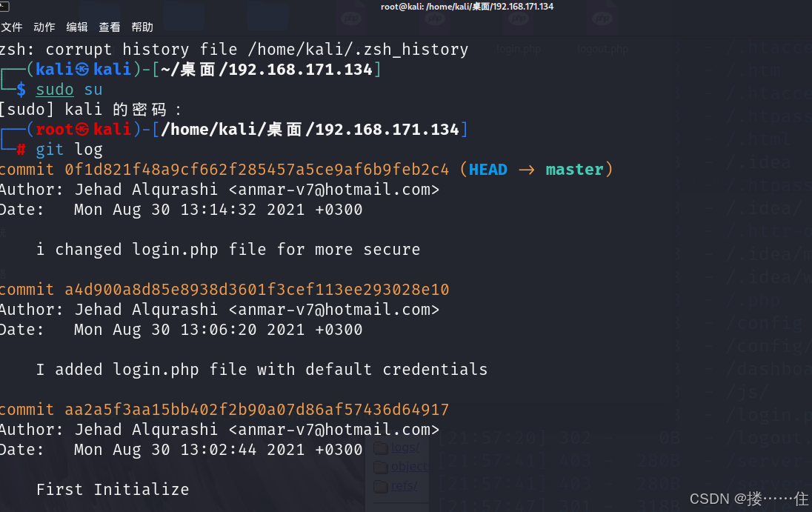This screenshot has width=812, height=512.
Task: Click the commit hash starting with aa2a5f3a
Action: tap(257, 409)
